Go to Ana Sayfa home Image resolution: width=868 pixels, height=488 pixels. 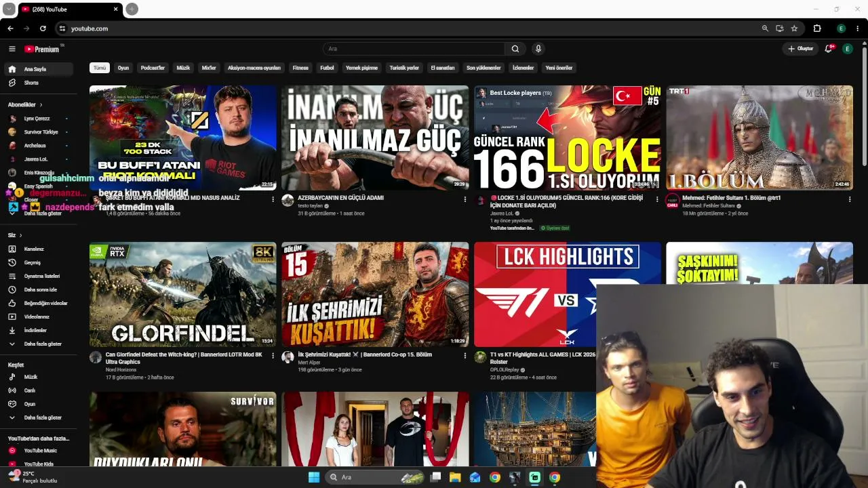(x=39, y=69)
